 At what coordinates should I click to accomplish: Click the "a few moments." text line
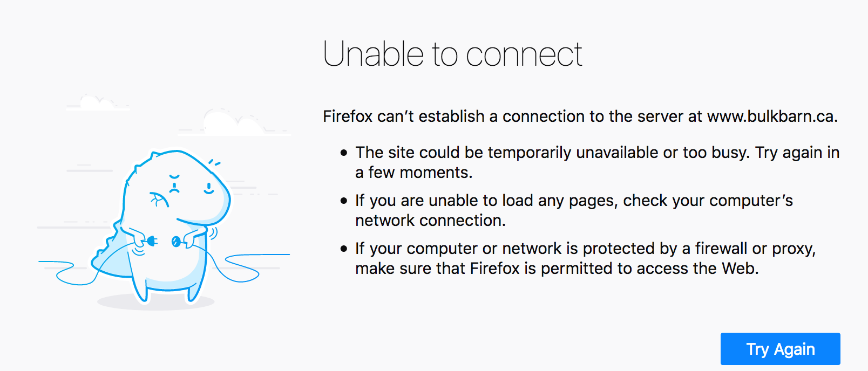point(413,173)
